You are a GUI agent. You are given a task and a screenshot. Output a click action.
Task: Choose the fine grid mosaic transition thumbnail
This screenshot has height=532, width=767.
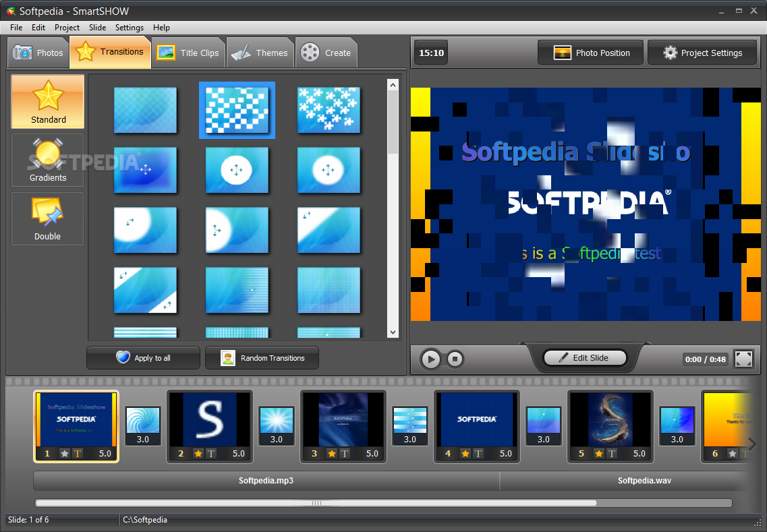[x=329, y=290]
